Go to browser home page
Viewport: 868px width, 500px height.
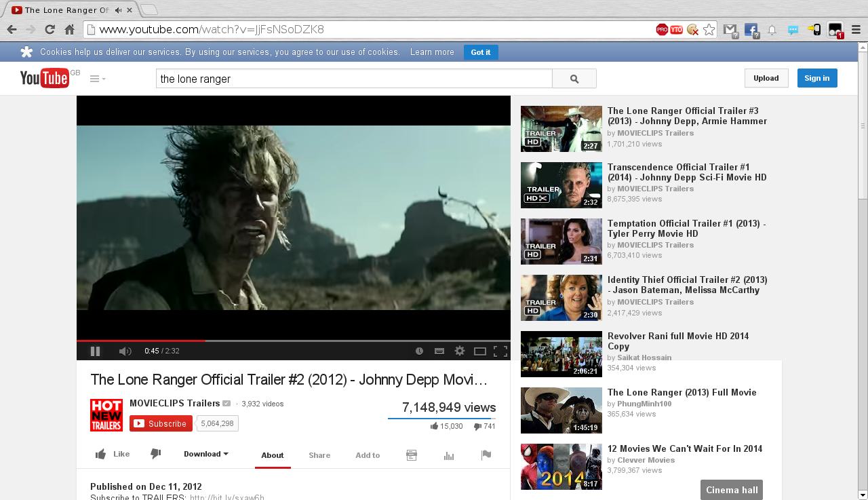69,29
